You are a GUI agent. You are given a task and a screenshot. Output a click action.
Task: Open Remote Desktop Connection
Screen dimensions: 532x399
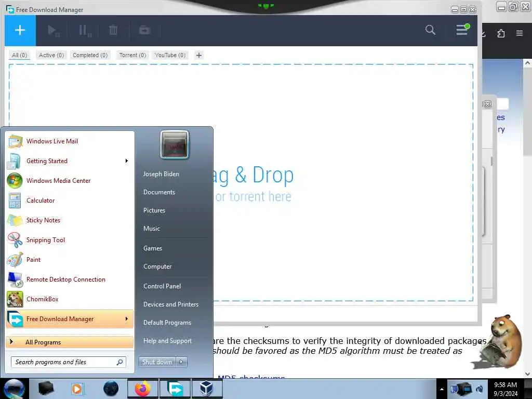tap(70, 279)
